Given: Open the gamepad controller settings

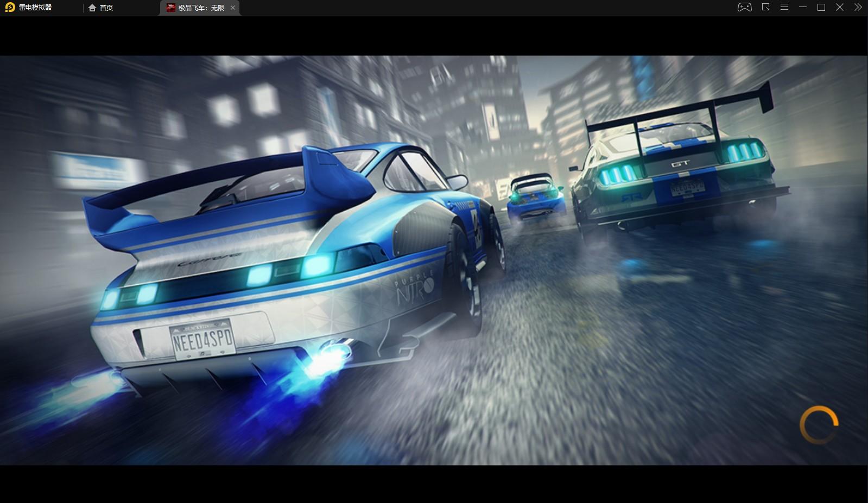Looking at the screenshot, I should pos(744,8).
